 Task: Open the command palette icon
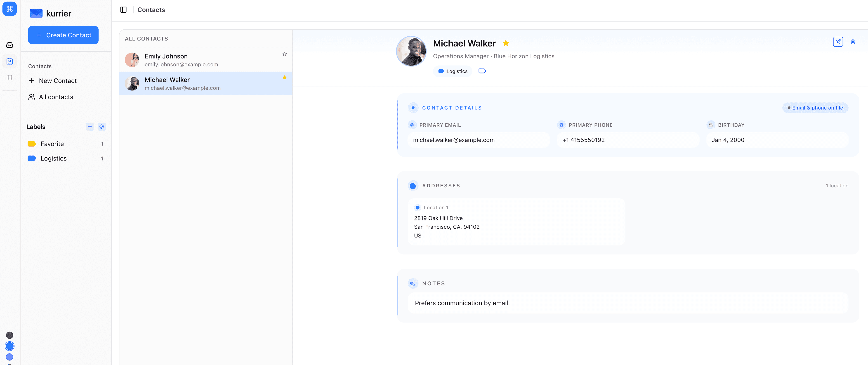(x=9, y=9)
